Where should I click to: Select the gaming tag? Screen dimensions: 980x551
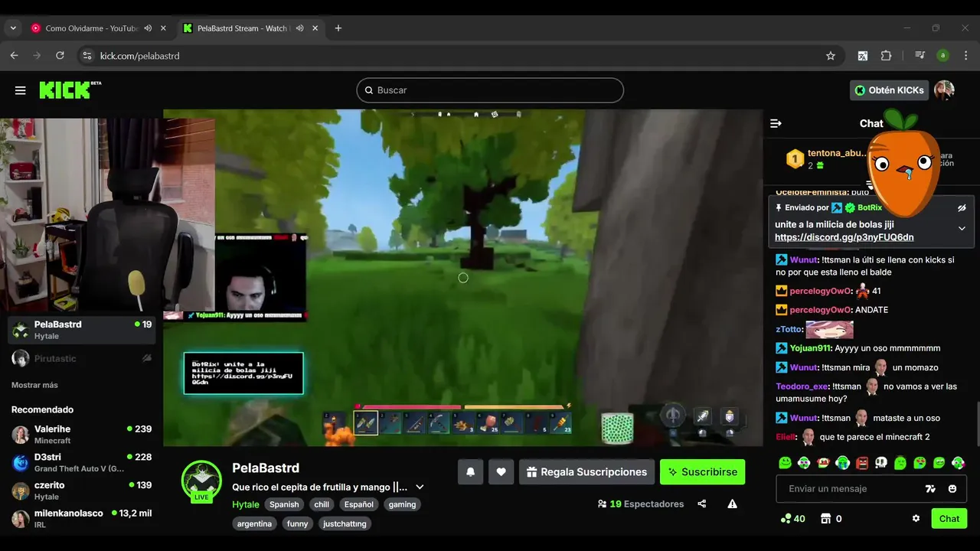402,504
